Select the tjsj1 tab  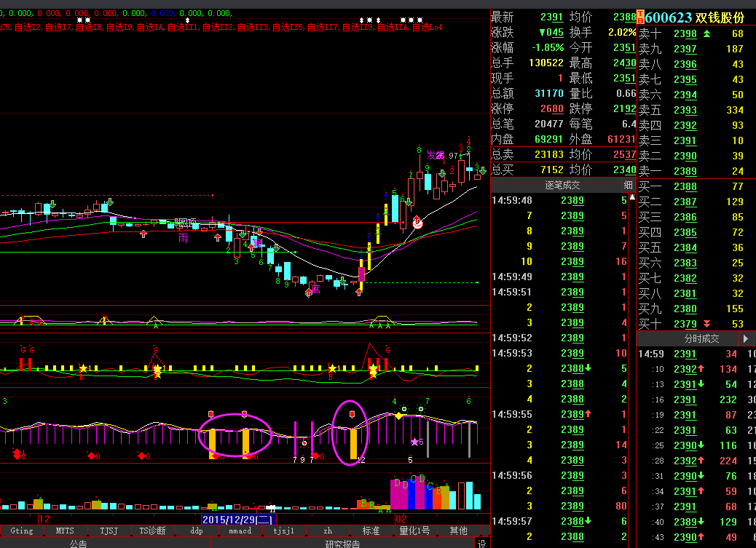(x=284, y=531)
